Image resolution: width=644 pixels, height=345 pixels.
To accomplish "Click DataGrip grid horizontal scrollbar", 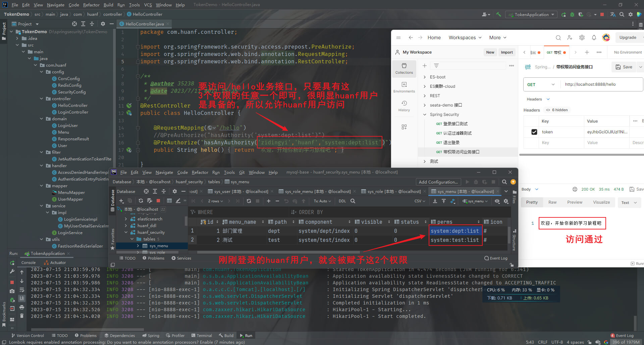I will [x=278, y=252].
